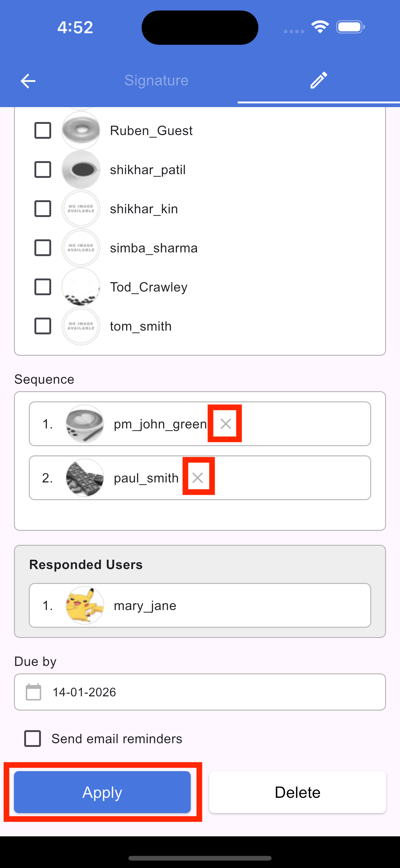
Task: Tap Ruben_Guest's donut avatar
Action: pos(81,130)
